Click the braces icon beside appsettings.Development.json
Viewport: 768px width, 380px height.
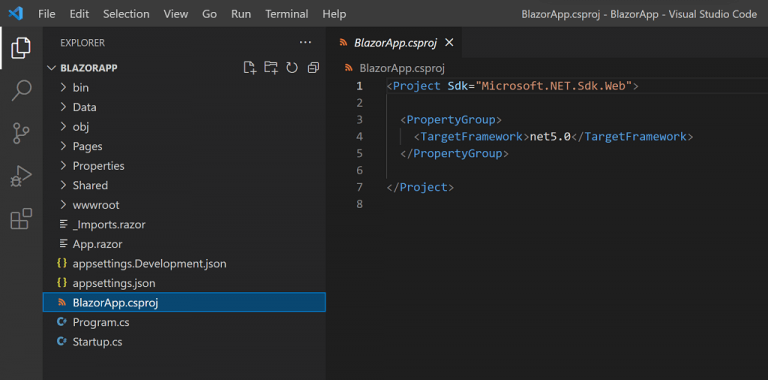click(x=62, y=263)
